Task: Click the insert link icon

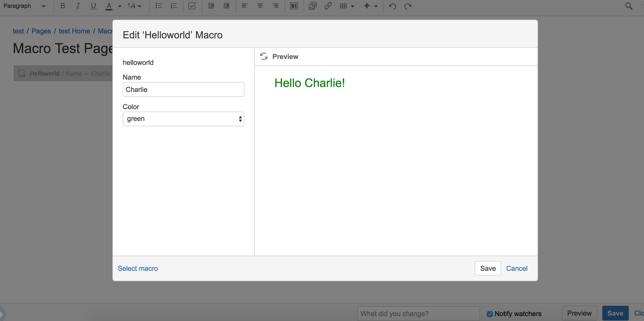Action: tap(328, 6)
